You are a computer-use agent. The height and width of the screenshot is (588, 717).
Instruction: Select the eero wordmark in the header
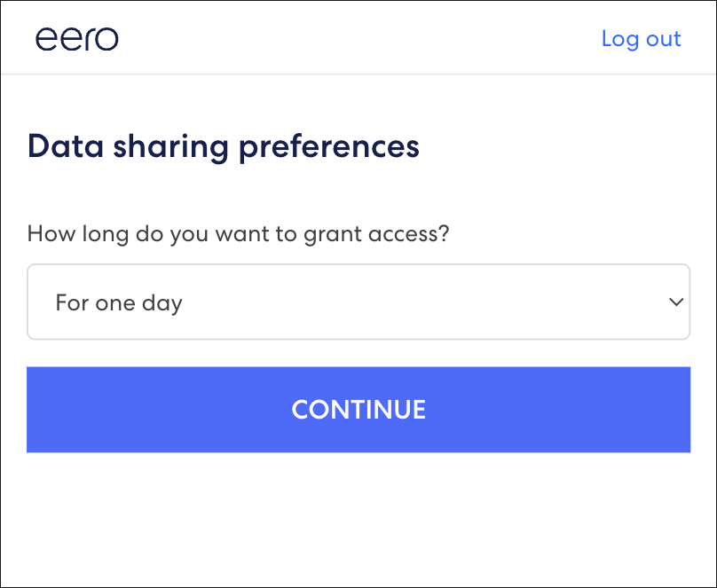75,37
